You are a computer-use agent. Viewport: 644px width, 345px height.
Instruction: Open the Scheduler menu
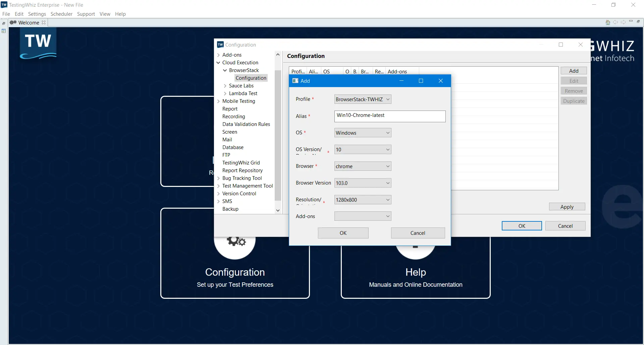(x=61, y=14)
